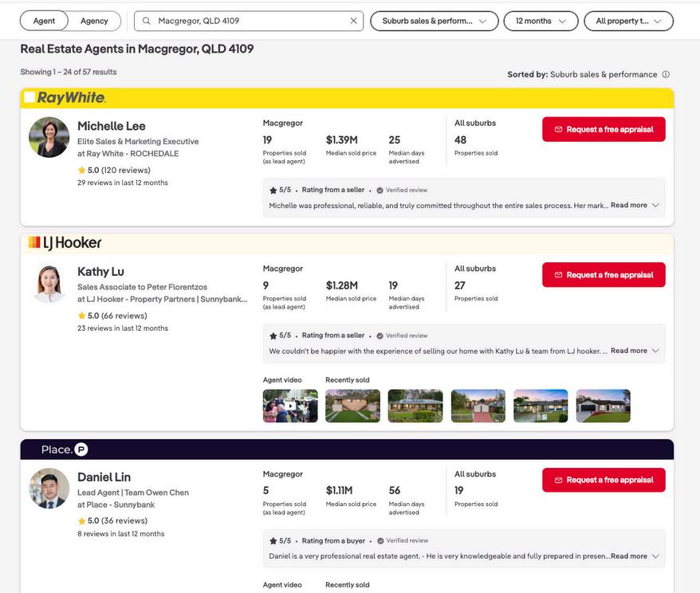The height and width of the screenshot is (593, 700).
Task: Open Daniel Lin's profile photo
Action: pos(49,489)
